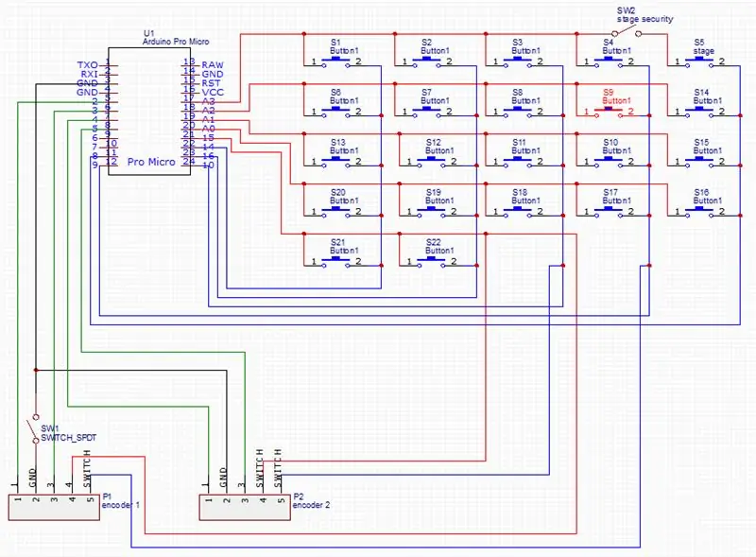The height and width of the screenshot is (557, 756).
Task: Select the SW2 stage security switch
Action: pos(627,32)
